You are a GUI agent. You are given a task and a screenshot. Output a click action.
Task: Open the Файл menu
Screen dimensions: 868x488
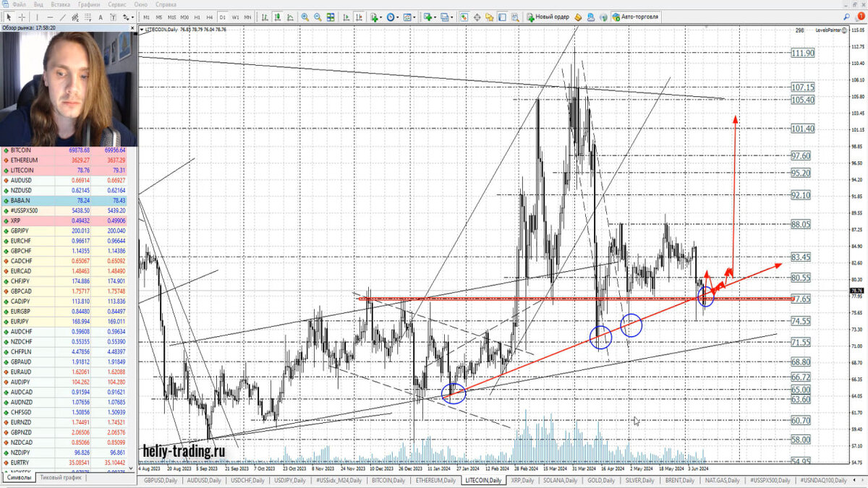coord(19,4)
